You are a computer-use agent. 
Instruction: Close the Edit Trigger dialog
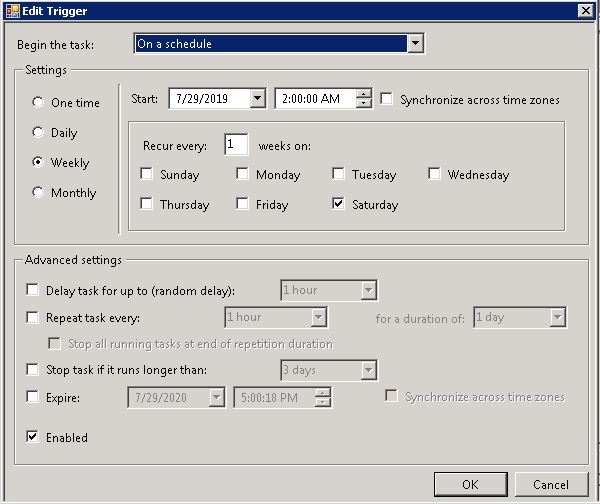(585, 10)
